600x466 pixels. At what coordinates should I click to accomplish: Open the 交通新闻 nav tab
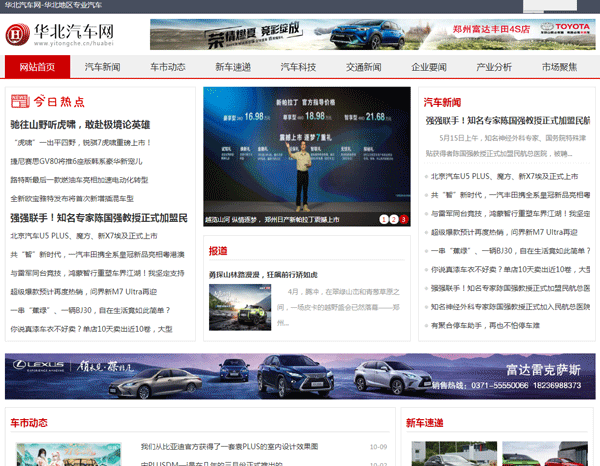[x=364, y=67]
